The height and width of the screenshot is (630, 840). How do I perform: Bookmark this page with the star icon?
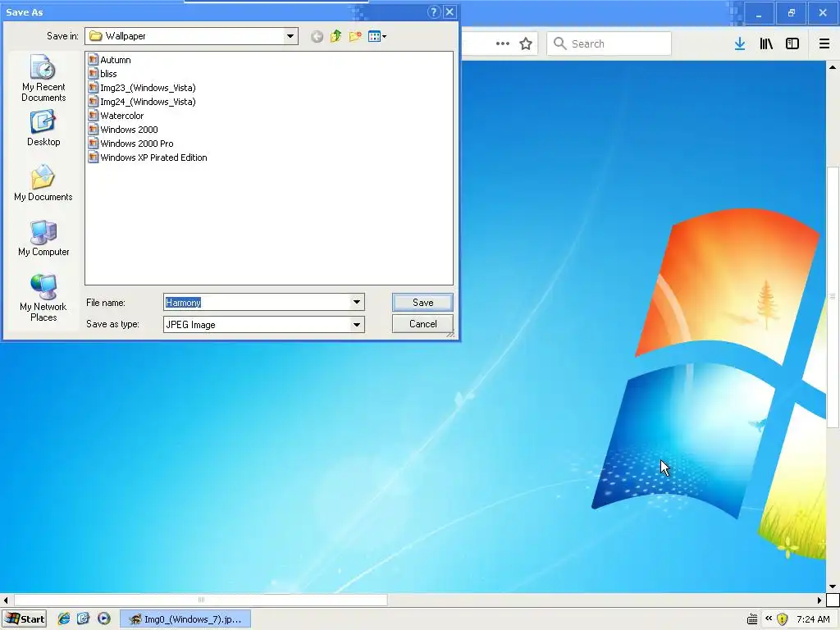tap(526, 43)
